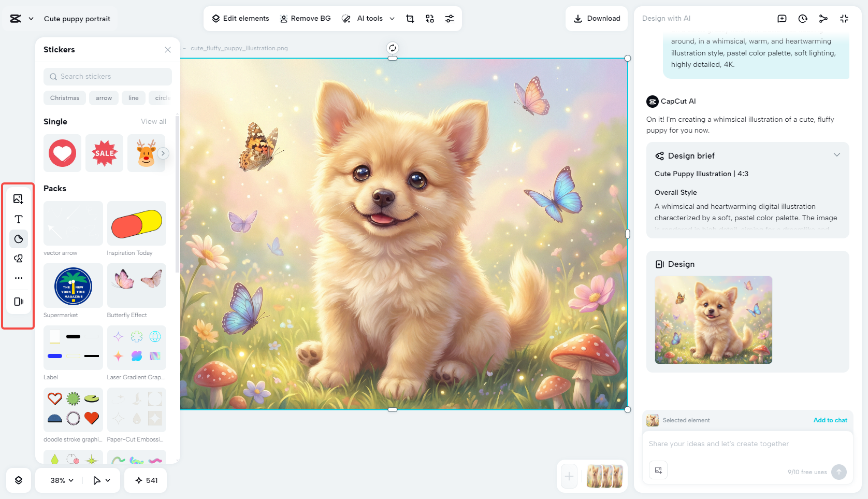This screenshot has height=499, width=868.
Task: Select the Crop tool icon
Action: pos(410,19)
